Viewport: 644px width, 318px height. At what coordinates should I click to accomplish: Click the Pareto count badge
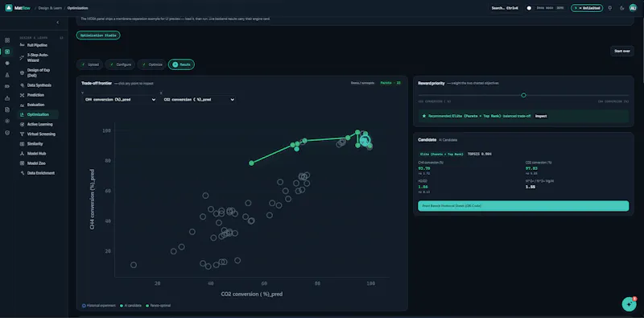coord(390,83)
